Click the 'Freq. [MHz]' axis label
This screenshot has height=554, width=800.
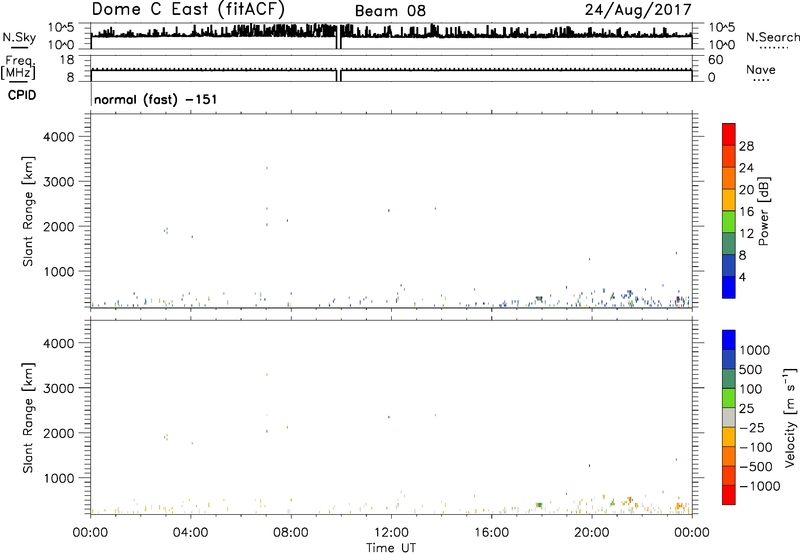19,68
